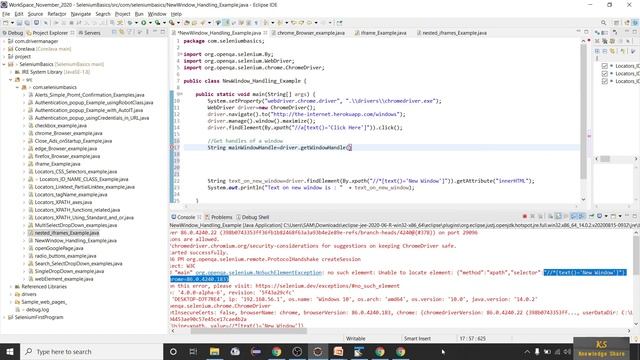The width and height of the screenshot is (640, 360).
Task: Click the Writable status bar entry
Action: point(356,338)
